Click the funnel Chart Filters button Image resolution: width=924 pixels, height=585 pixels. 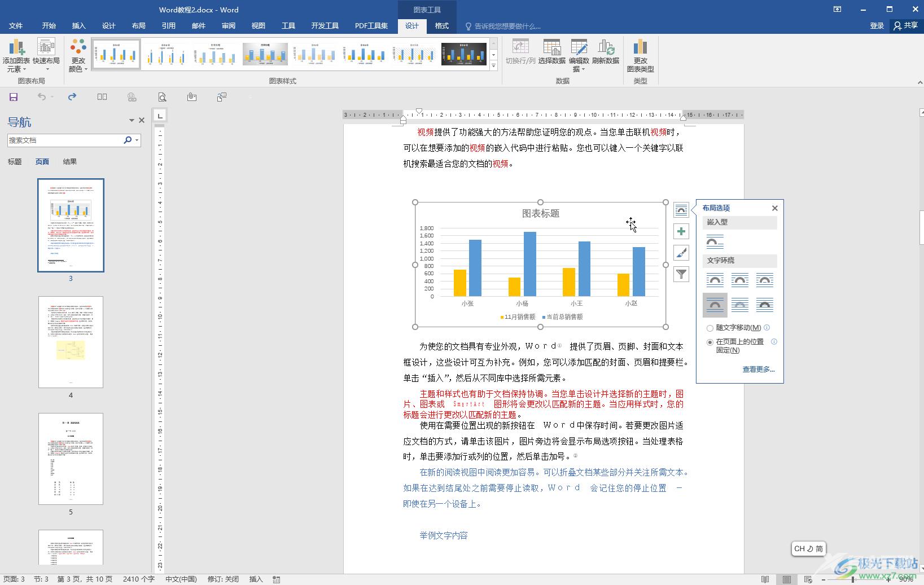(681, 274)
